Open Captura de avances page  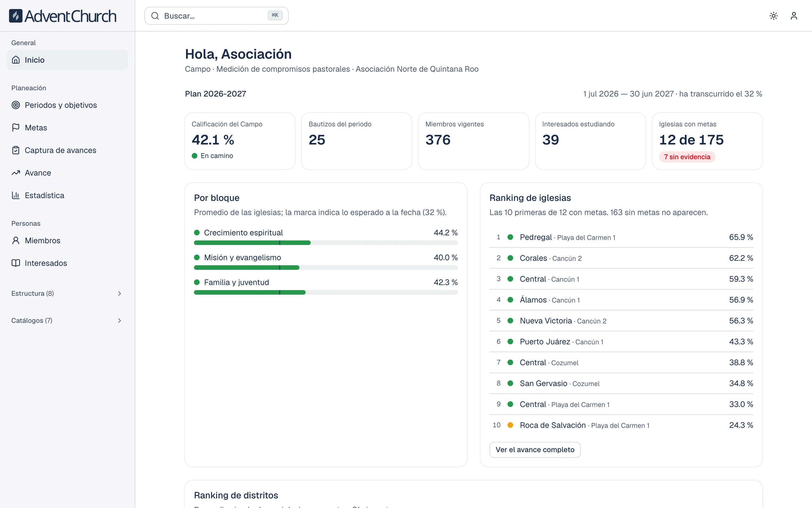coord(67,150)
